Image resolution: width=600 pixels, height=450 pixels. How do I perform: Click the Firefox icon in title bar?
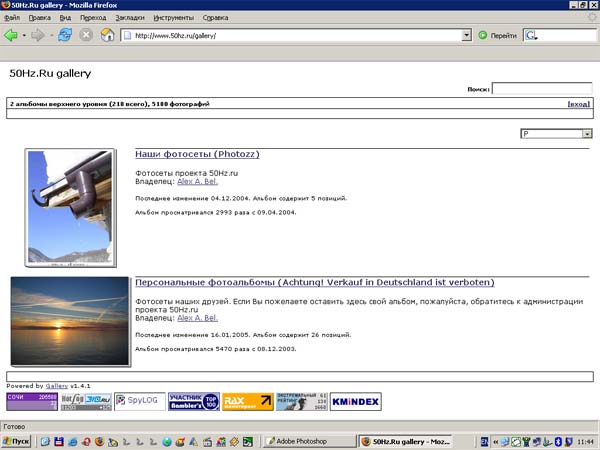pyautogui.click(x=5, y=5)
